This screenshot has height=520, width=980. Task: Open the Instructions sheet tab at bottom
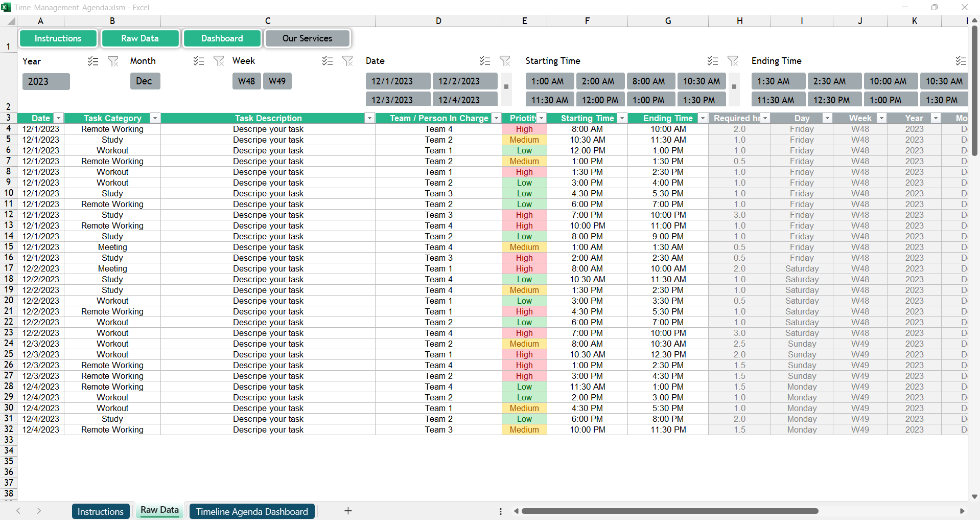(x=100, y=511)
